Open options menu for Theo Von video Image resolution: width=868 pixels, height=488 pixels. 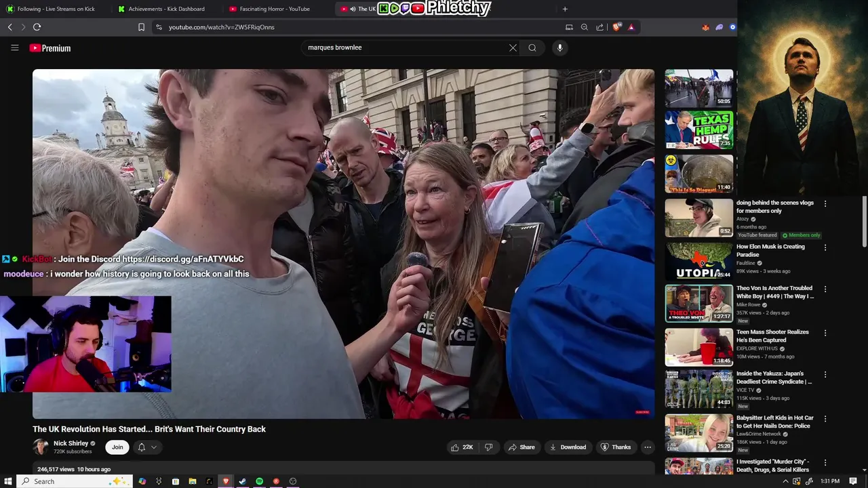pos(825,289)
